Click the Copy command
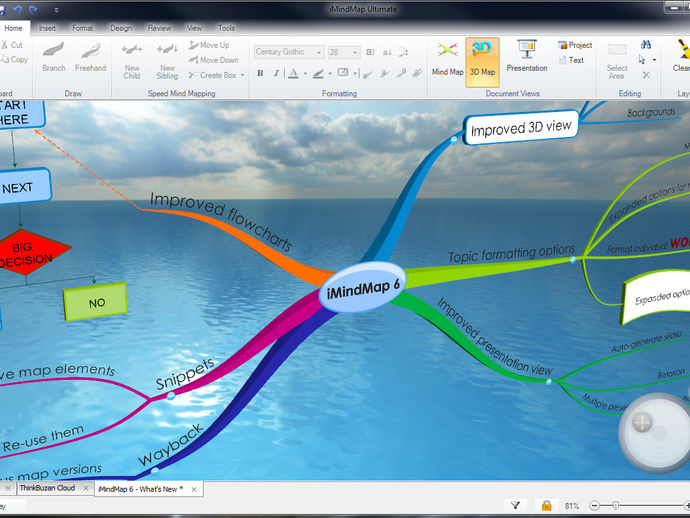Screen dimensions: 690x518 point(15,59)
